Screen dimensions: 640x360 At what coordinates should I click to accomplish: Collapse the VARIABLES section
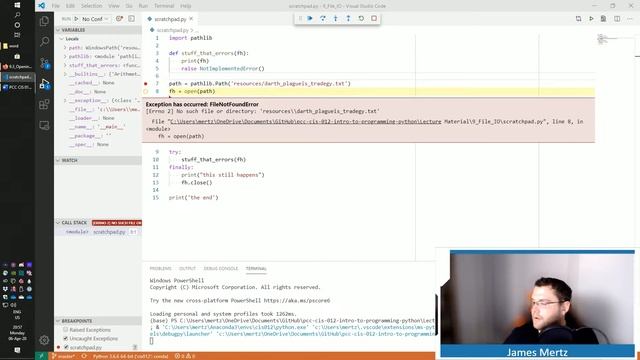click(x=98, y=30)
